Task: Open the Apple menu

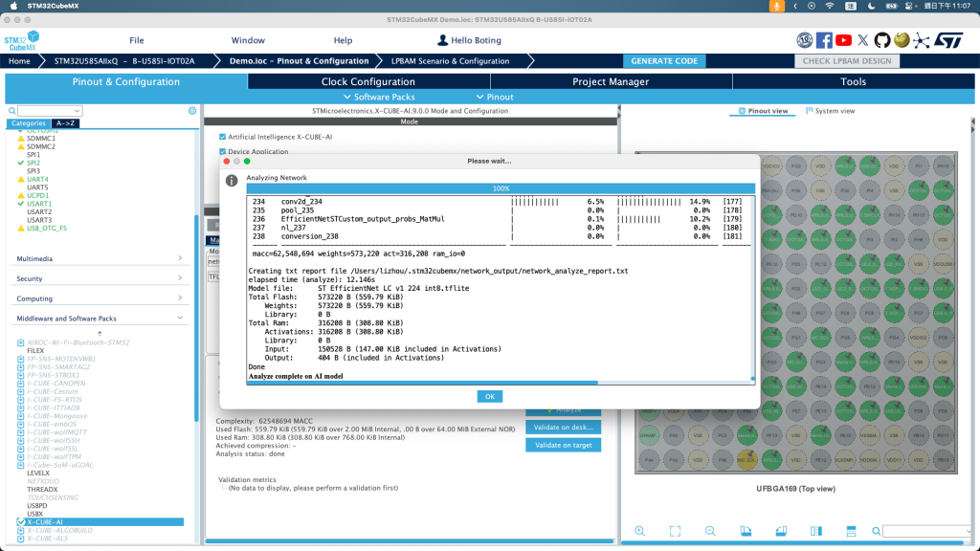Action: [13, 6]
